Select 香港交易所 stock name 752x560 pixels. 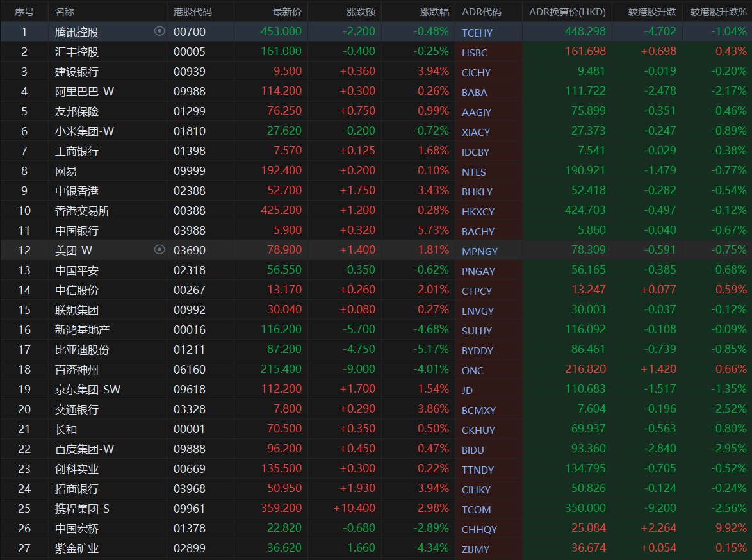[x=82, y=211]
